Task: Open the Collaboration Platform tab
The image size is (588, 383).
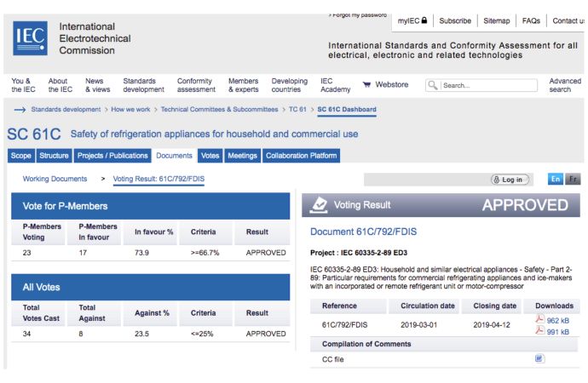Action: pos(301,156)
